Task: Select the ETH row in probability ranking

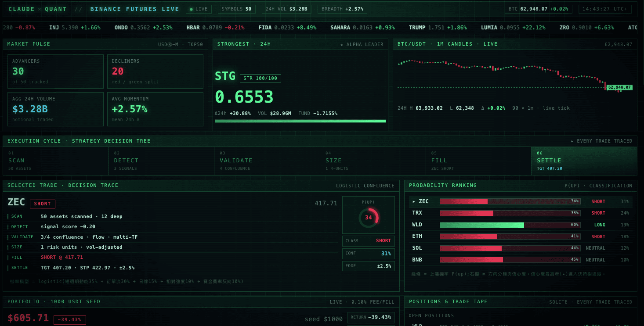Action: (521, 236)
